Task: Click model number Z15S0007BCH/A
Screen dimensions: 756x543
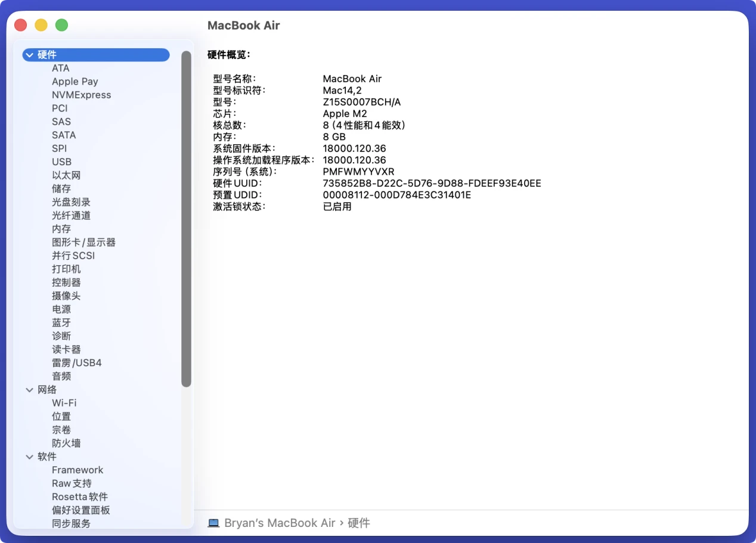Action: coord(362,102)
